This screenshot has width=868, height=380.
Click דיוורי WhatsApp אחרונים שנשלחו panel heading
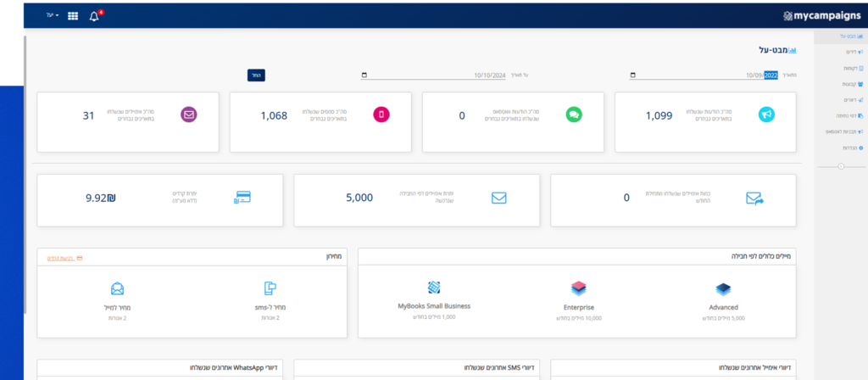pos(234,368)
